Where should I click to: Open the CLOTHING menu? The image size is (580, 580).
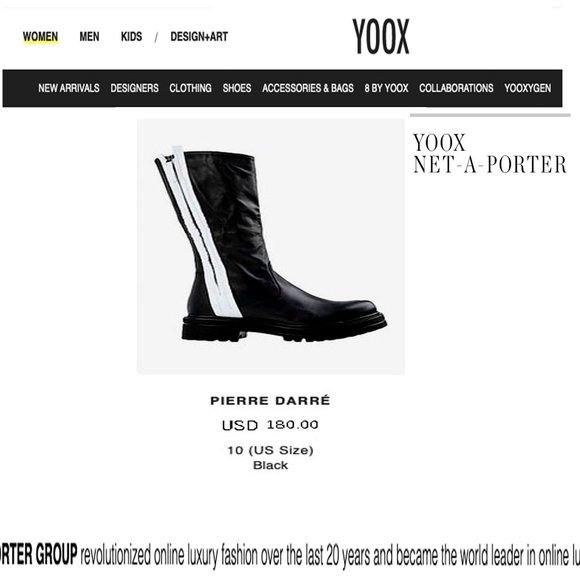[190, 88]
